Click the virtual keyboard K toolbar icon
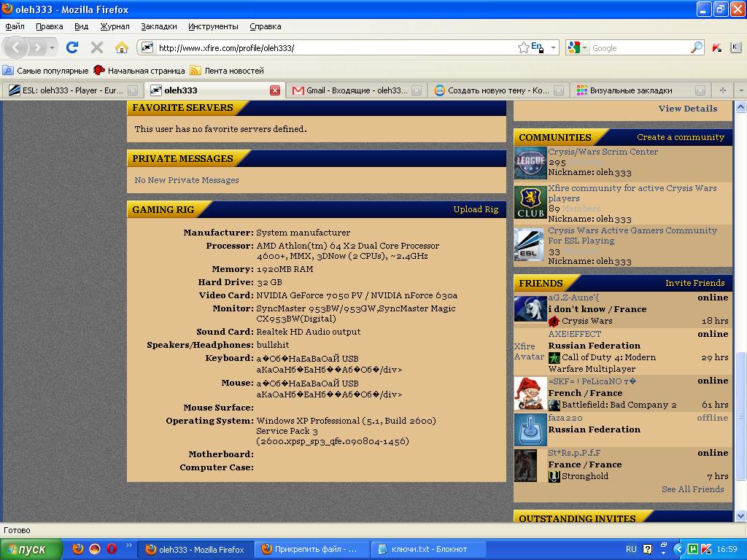This screenshot has height=560, width=747. [x=735, y=47]
